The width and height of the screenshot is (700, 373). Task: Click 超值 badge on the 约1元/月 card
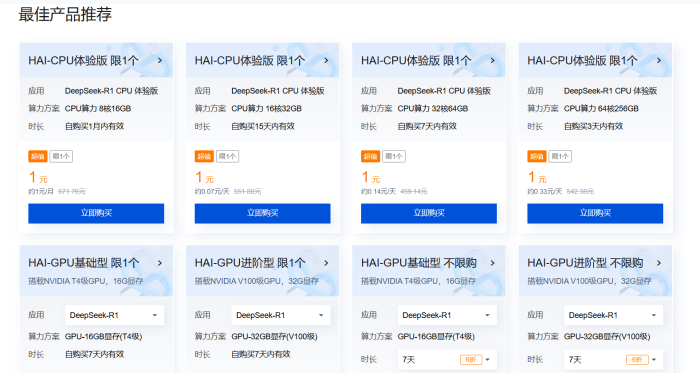click(x=38, y=156)
